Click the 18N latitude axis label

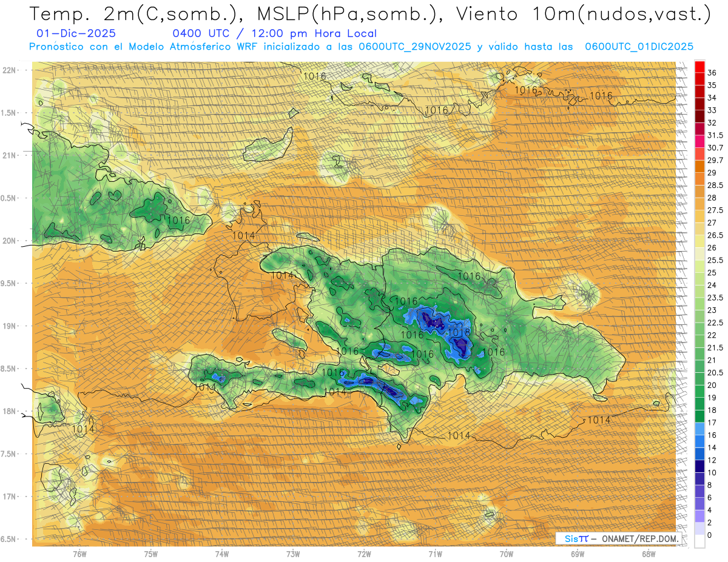tap(9, 411)
